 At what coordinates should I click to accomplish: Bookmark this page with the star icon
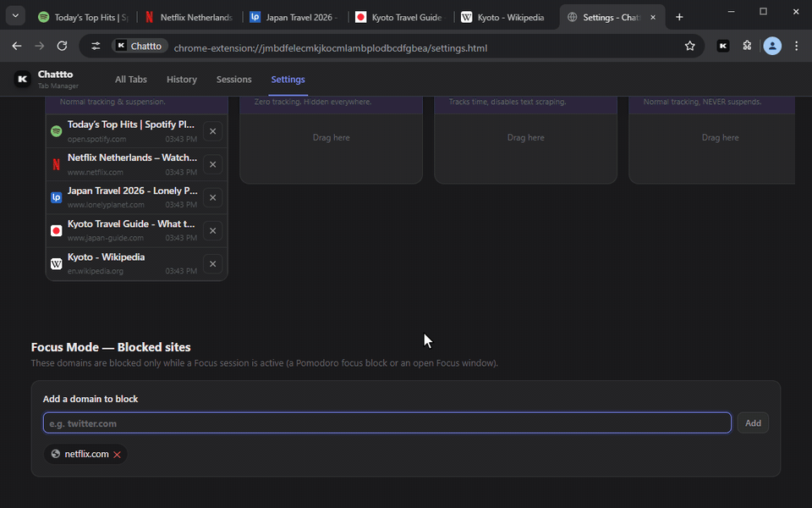(x=690, y=46)
